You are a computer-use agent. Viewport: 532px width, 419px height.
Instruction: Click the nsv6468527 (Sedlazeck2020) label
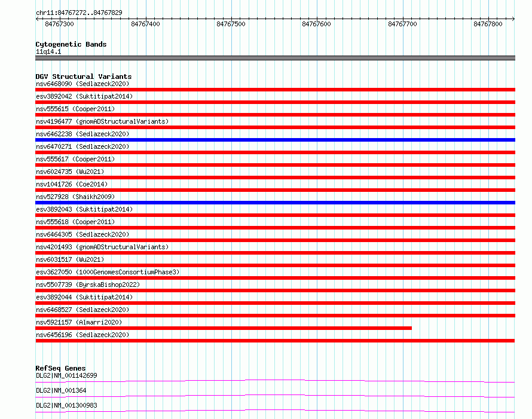click(x=82, y=310)
